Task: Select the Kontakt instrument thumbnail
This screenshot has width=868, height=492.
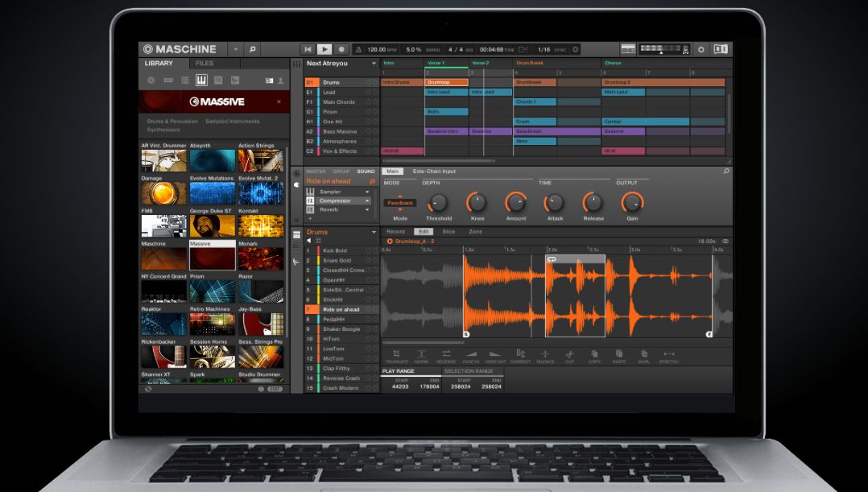Action: pos(261,225)
